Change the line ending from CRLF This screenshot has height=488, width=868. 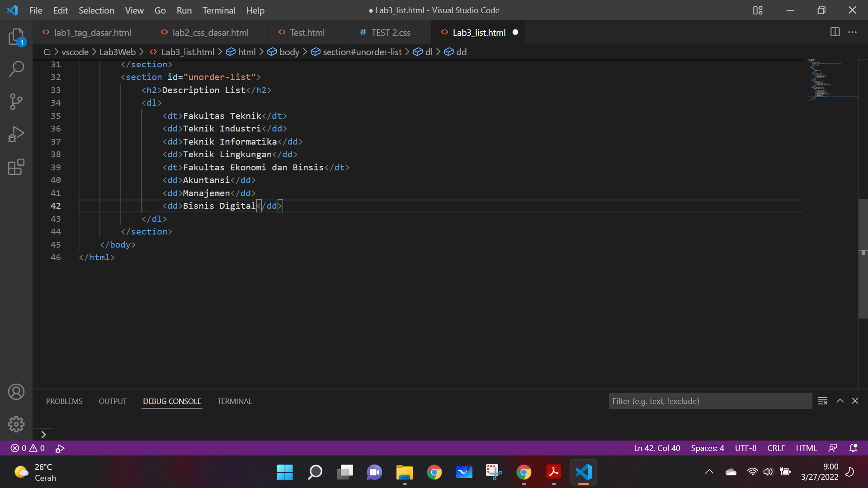(x=775, y=448)
